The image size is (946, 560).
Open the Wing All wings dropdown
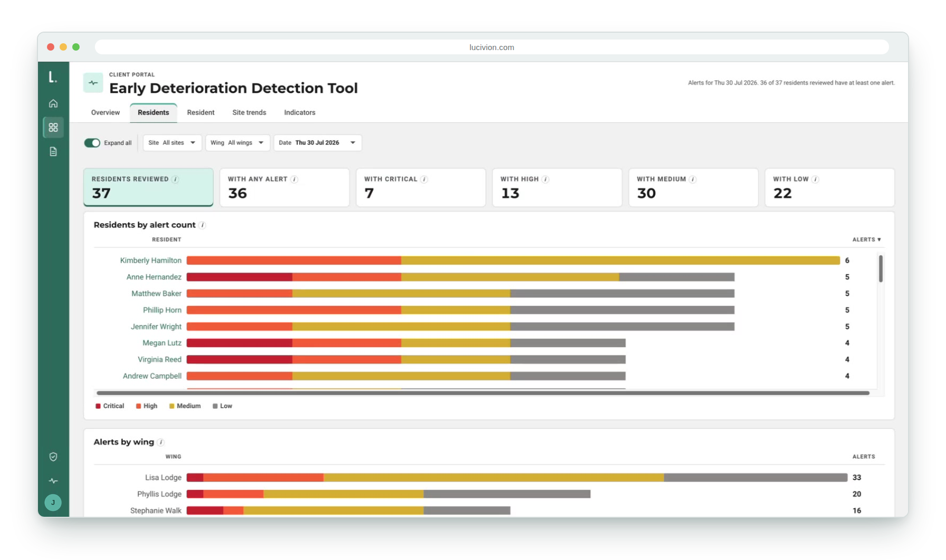coord(237,143)
